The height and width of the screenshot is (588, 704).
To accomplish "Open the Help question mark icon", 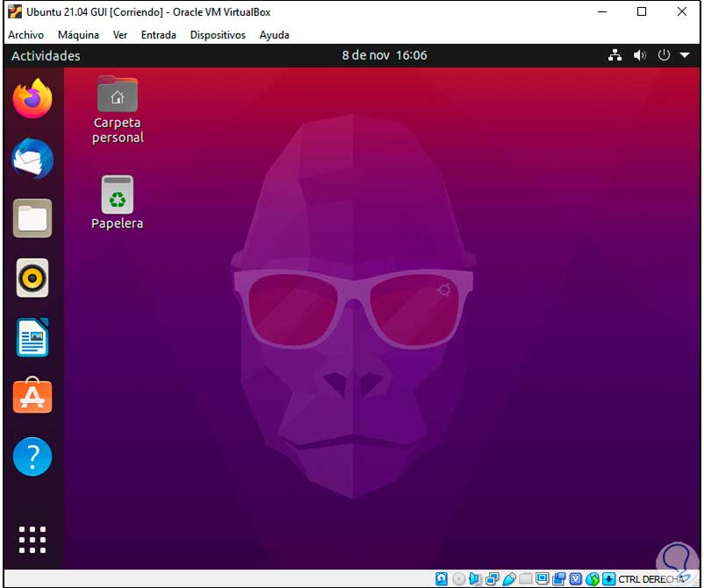I will click(32, 456).
